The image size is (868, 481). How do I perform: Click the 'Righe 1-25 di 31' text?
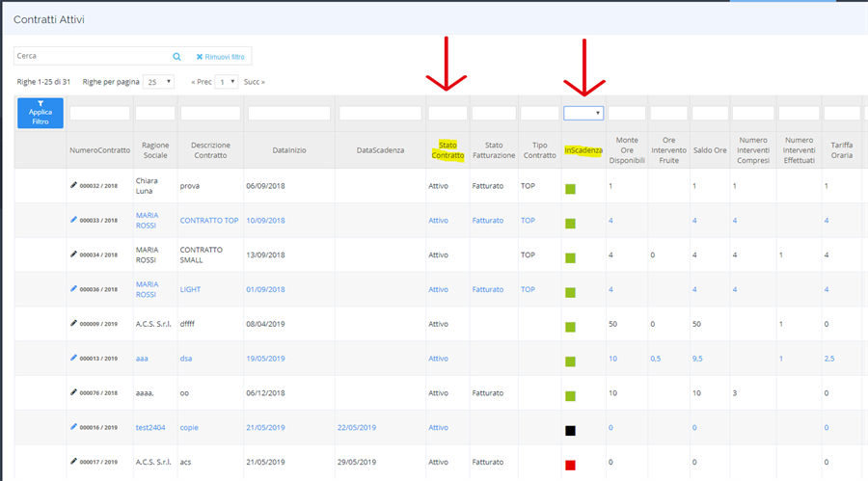(43, 82)
